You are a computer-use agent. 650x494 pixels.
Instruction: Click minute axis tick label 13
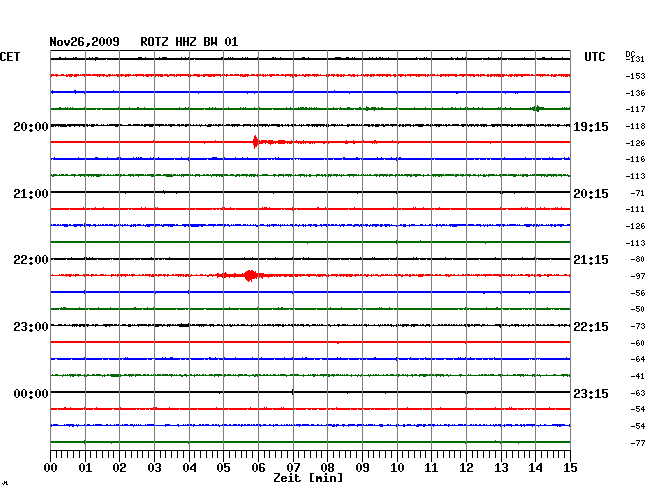[x=501, y=468]
